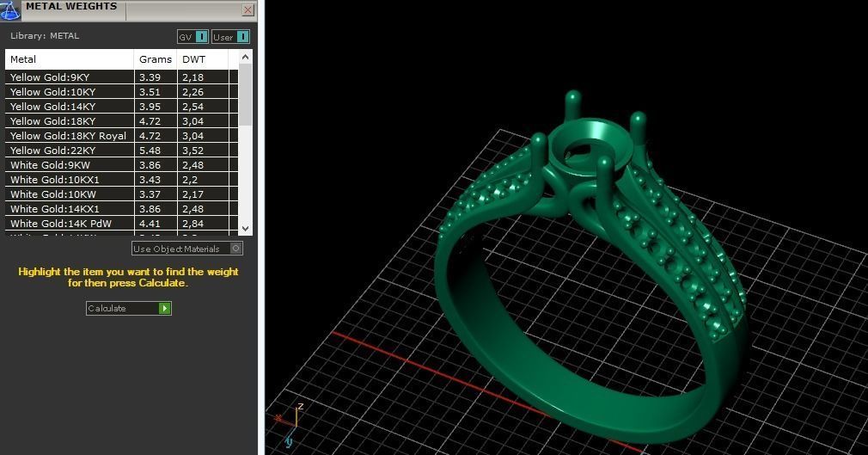868x455 pixels.
Task: Select the White Gold:9KW row
Action: click(x=122, y=164)
